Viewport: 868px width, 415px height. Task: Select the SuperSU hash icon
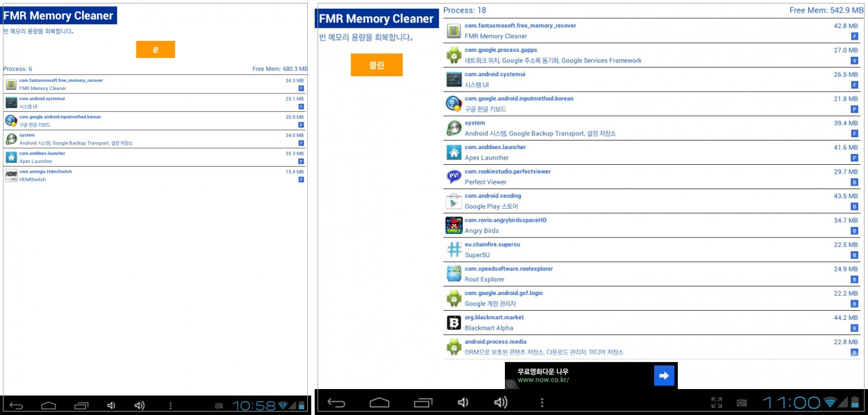click(454, 250)
